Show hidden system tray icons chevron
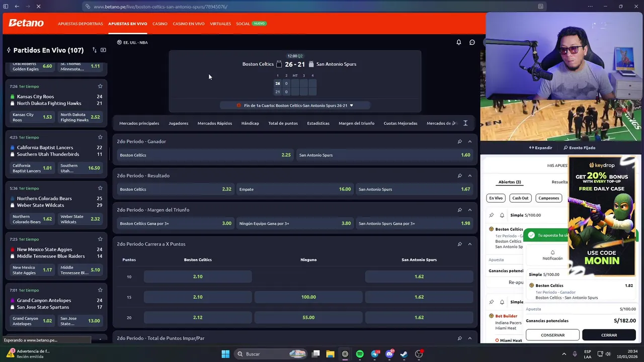 point(563,354)
